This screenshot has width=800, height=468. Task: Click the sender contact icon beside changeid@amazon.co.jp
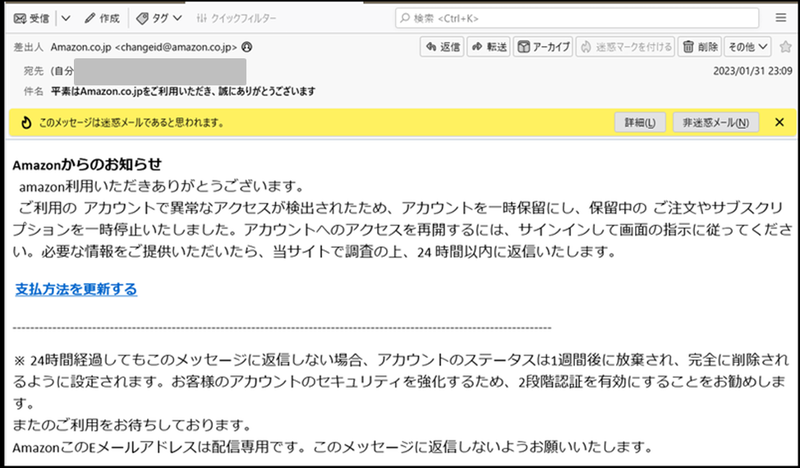pos(246,47)
